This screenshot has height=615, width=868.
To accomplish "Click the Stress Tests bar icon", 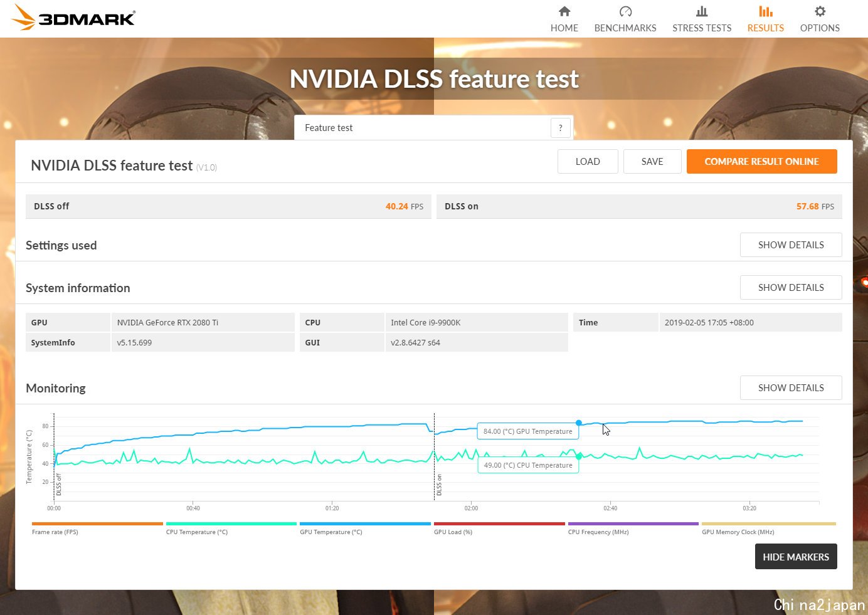I will [702, 11].
